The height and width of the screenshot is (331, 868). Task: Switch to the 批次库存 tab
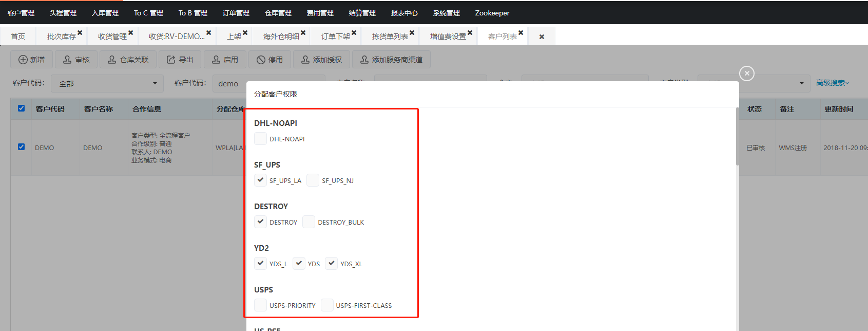tap(62, 36)
